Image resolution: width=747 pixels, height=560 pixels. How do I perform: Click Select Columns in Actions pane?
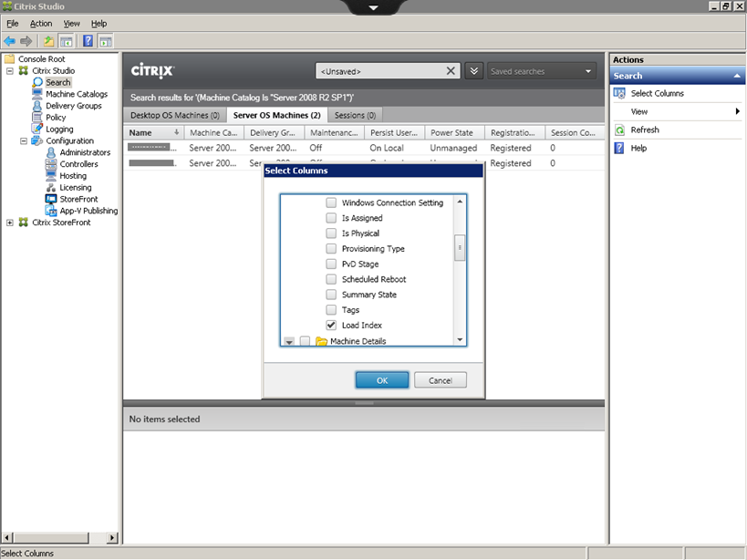[658, 93]
